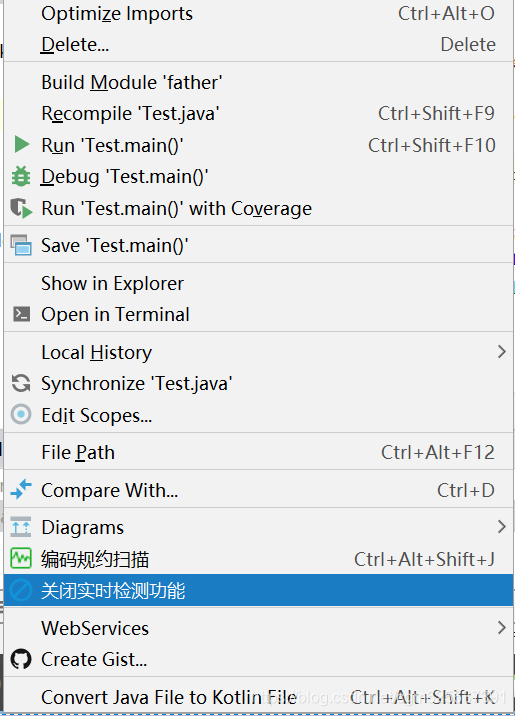Click the Run with Coverage shield icon
515x716 pixels.
click(21, 208)
